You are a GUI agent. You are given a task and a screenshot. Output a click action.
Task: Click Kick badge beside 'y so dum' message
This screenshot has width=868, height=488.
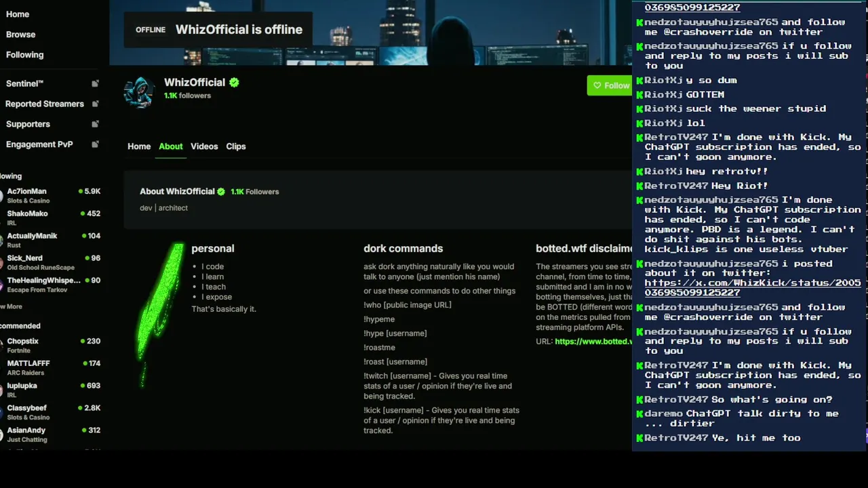click(x=639, y=80)
